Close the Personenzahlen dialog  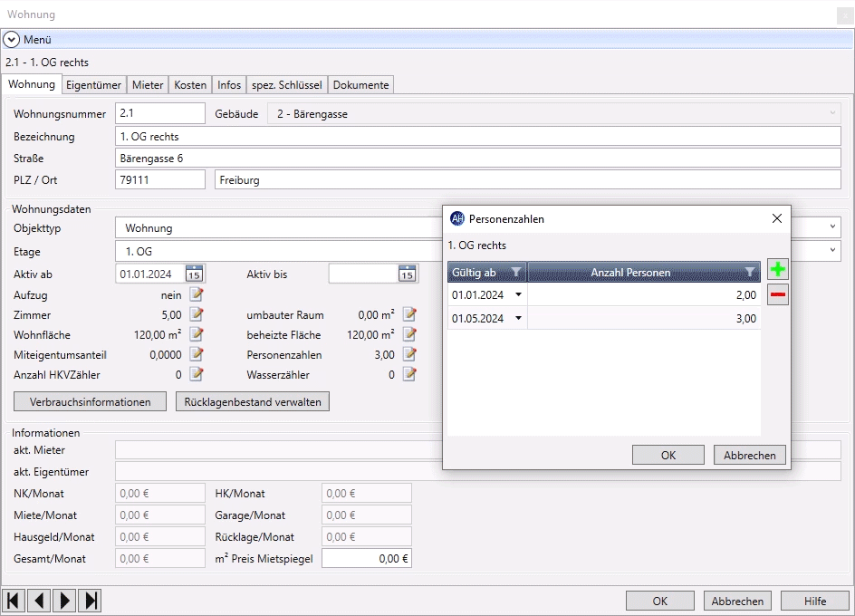[x=777, y=219]
